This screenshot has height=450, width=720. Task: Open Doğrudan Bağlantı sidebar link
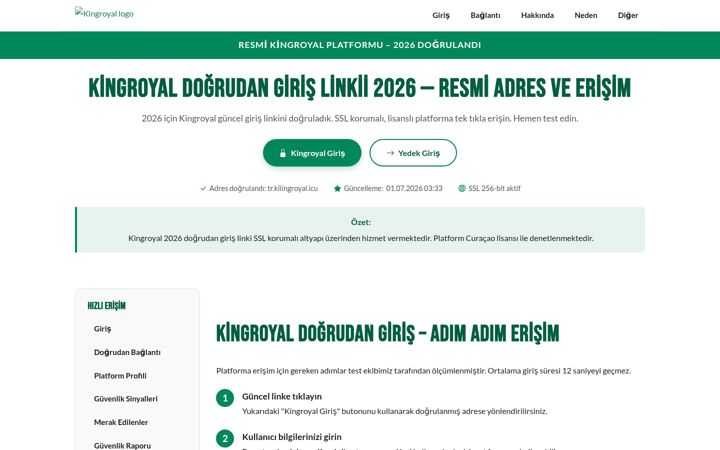pos(127,352)
